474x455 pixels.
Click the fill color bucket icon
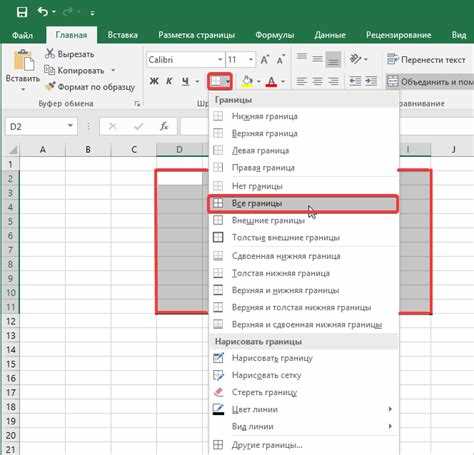[247, 82]
